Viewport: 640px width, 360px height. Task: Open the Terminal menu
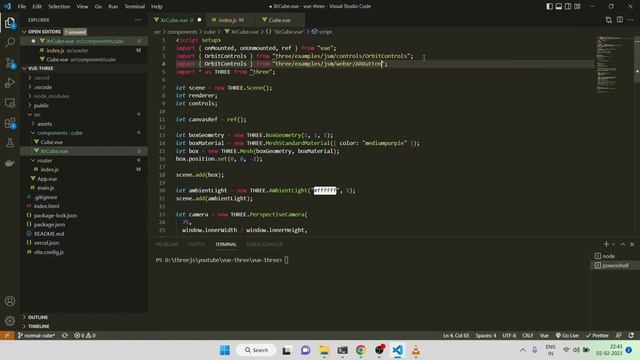[135, 7]
